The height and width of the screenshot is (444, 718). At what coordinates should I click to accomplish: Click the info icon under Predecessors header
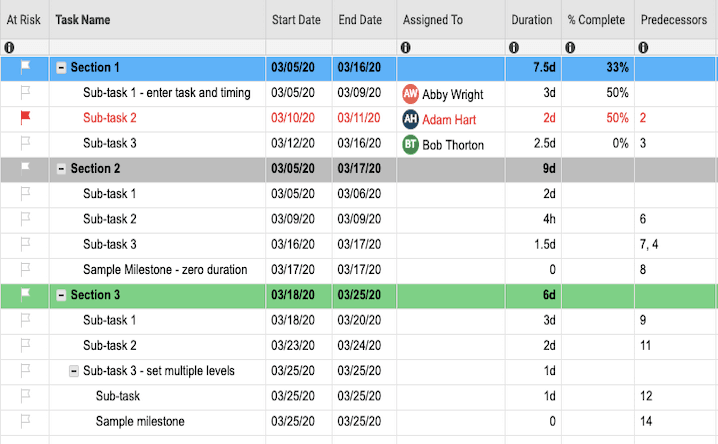[643, 47]
